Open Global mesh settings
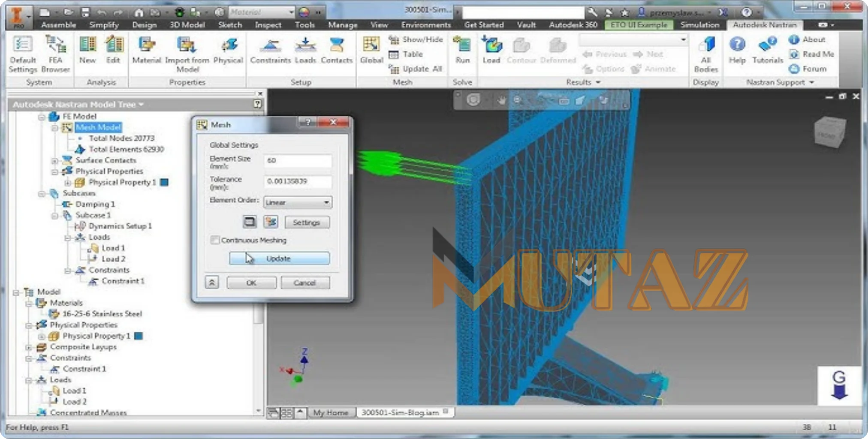868x439 pixels. coord(371,50)
